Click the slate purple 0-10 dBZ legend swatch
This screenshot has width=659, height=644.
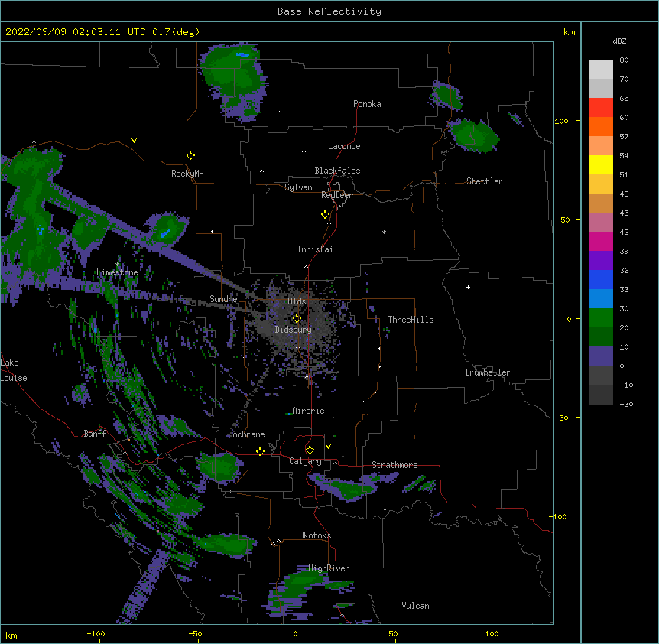pos(601,356)
